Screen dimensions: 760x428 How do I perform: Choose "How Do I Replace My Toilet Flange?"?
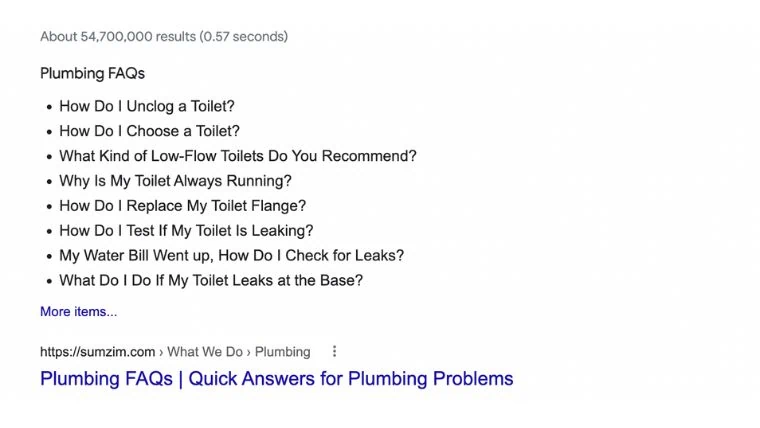[182, 206]
